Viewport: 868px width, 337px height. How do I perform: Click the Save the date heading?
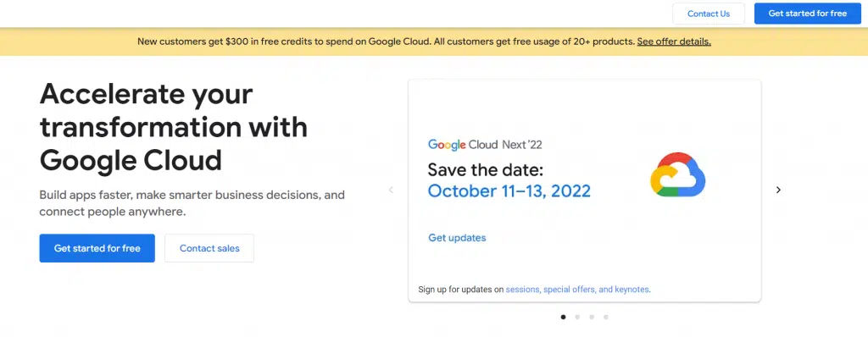(486, 168)
